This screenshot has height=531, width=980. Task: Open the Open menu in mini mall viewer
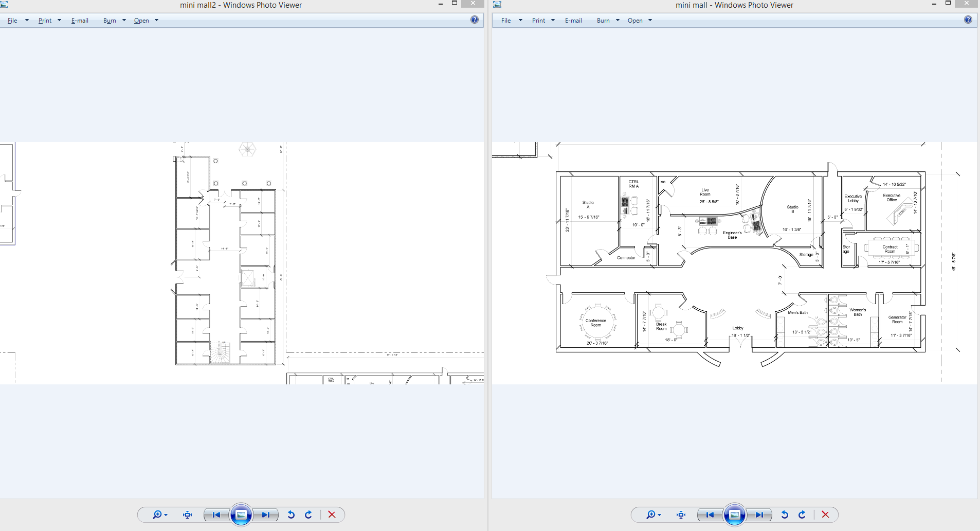(x=636, y=20)
